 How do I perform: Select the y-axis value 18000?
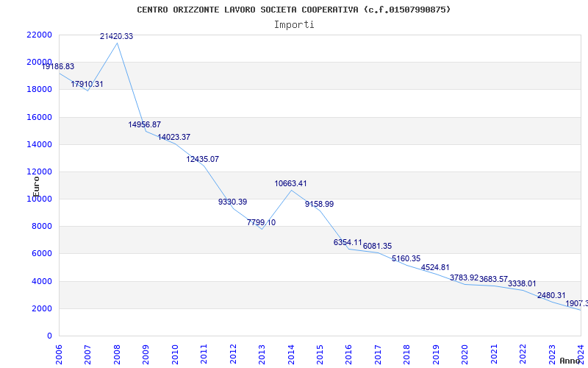point(39,90)
